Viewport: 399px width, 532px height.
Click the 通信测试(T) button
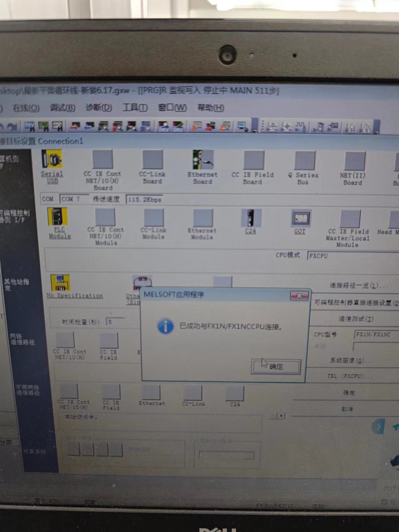pyautogui.click(x=356, y=319)
